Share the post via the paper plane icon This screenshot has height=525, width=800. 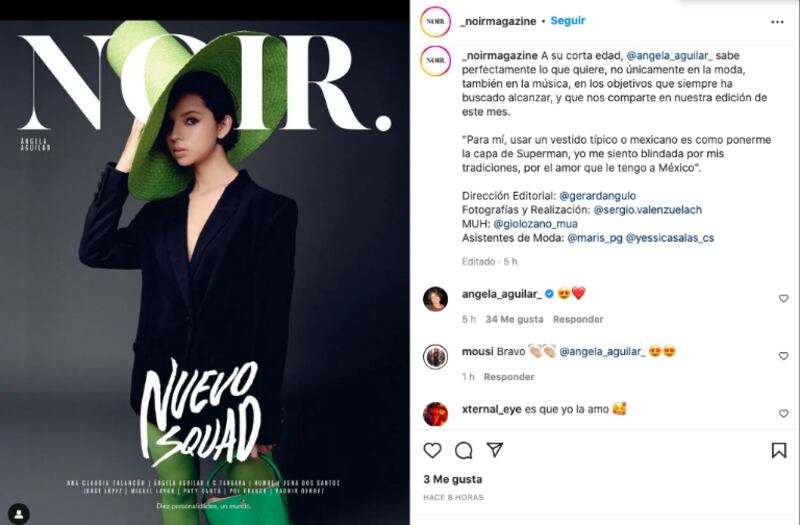494,449
